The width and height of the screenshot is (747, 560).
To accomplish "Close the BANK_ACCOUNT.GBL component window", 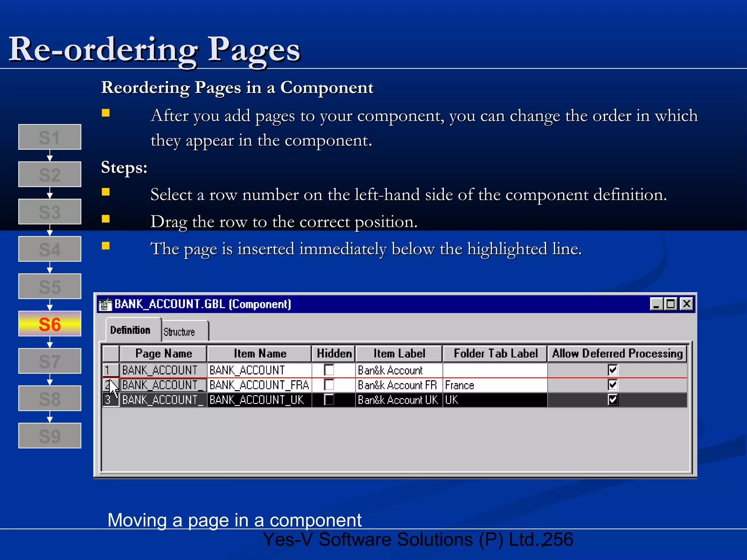I will pyautogui.click(x=686, y=304).
